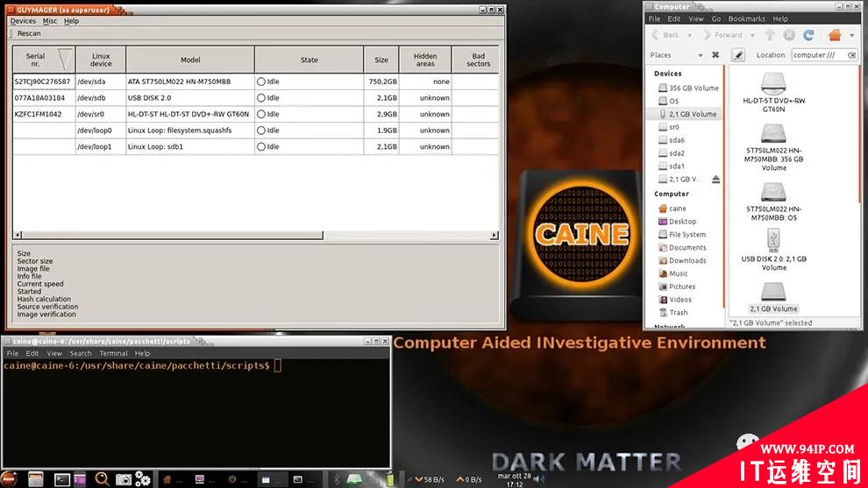Go to the Home folder icon
Viewport: 868px width, 488px height.
[835, 35]
